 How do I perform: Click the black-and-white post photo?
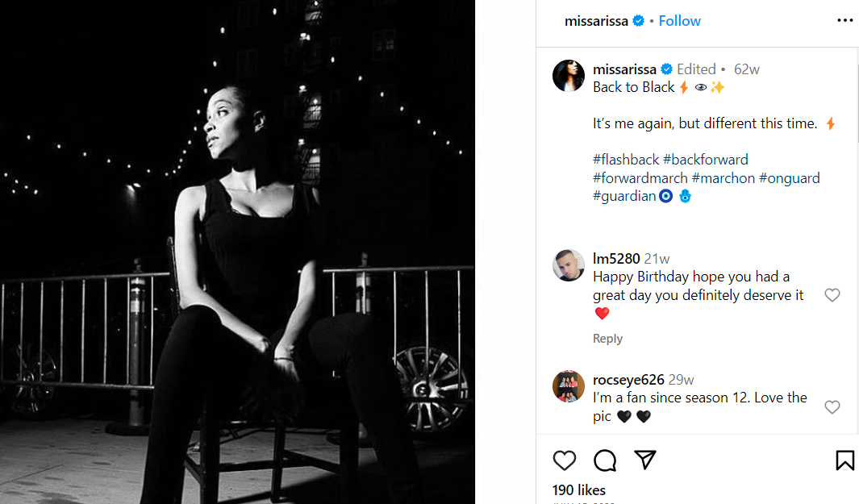pyautogui.click(x=237, y=252)
